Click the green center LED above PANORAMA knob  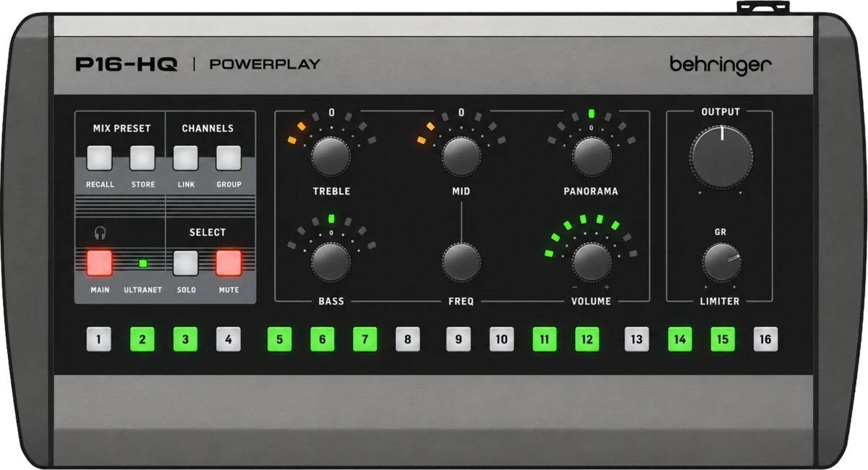(x=592, y=114)
